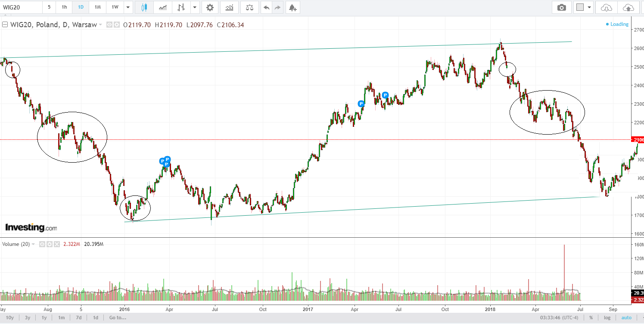The height and width of the screenshot is (324, 644).
Task: Set date range to 10y
Action: coord(10,318)
